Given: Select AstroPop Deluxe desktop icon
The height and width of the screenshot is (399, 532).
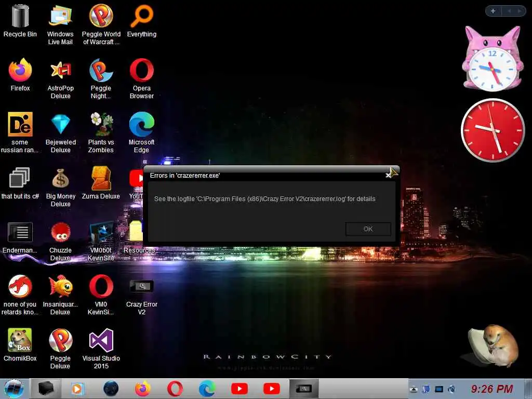Looking at the screenshot, I should point(60,79).
